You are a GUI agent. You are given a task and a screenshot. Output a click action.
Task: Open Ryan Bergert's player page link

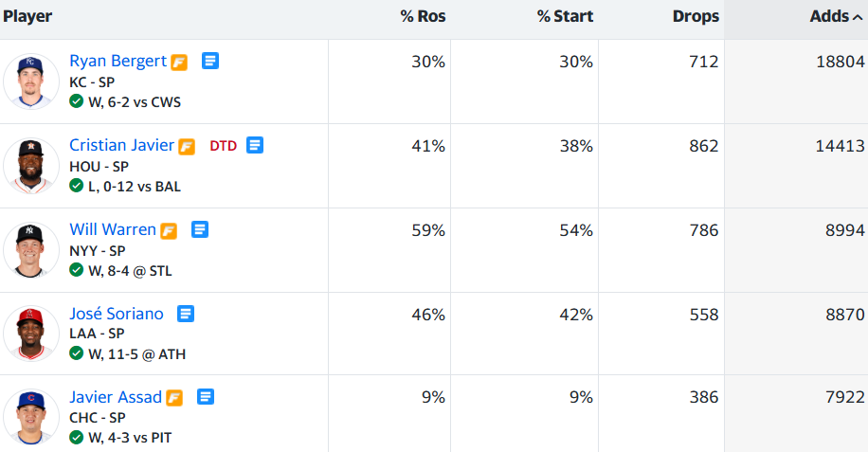pos(118,61)
